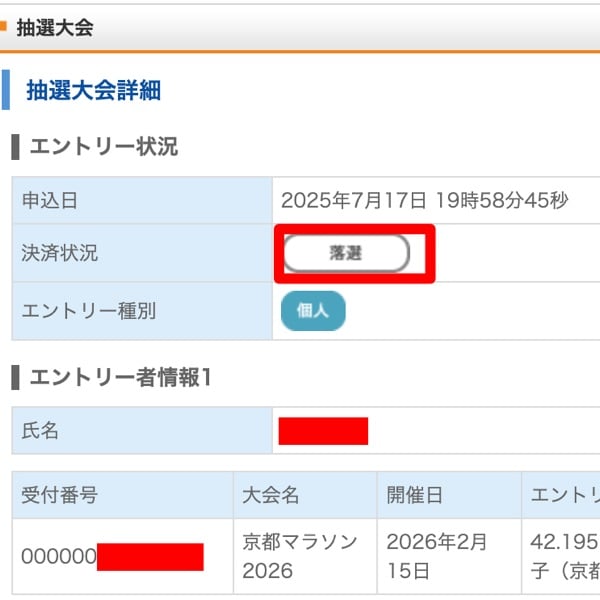Select the 決済状況 row label
Screen dimensions: 600x600
[x=60, y=253]
